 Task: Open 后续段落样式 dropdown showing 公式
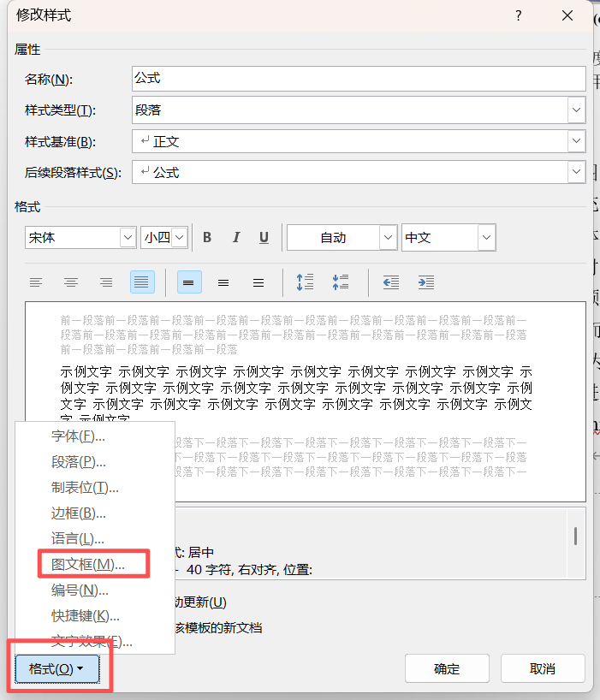click(x=576, y=172)
